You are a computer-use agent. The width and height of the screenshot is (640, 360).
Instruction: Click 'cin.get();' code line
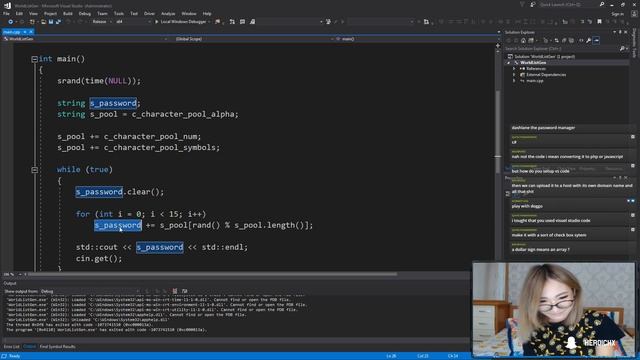coord(99,258)
